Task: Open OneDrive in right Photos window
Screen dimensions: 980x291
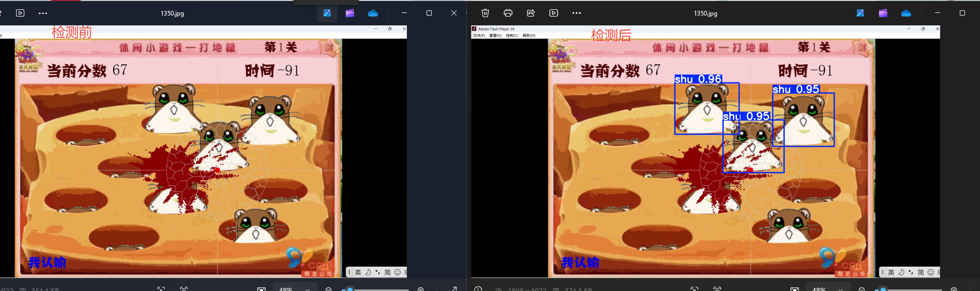Action: click(x=905, y=13)
